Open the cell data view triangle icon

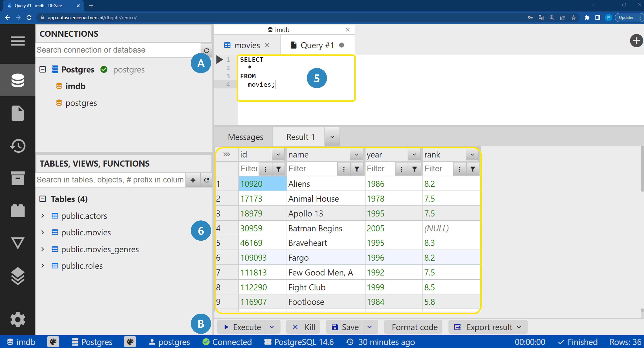click(18, 243)
